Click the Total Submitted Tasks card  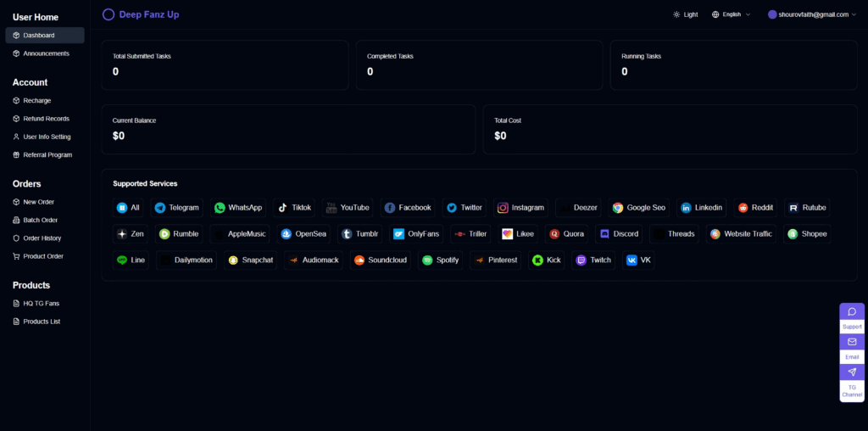coord(225,64)
